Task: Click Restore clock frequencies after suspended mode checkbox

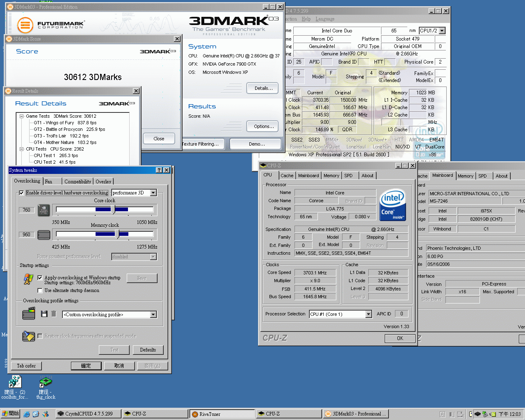Action: pos(40,336)
